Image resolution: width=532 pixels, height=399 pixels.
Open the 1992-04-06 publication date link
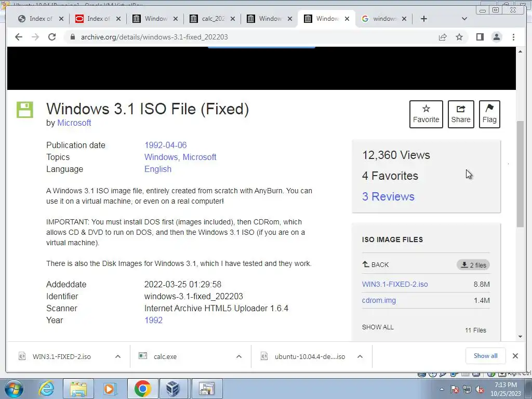[x=166, y=145]
